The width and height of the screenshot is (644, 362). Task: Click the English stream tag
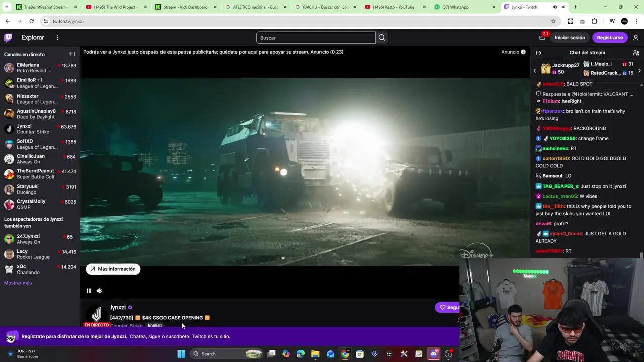155,326
